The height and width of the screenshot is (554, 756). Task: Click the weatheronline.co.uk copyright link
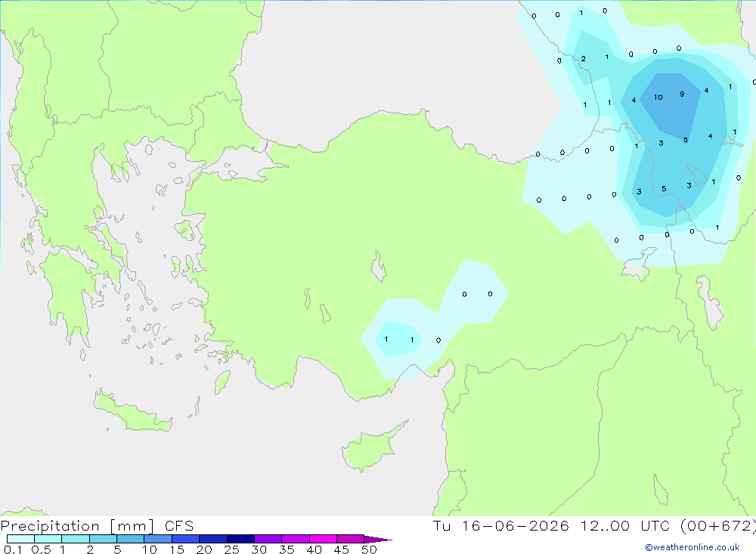692,547
